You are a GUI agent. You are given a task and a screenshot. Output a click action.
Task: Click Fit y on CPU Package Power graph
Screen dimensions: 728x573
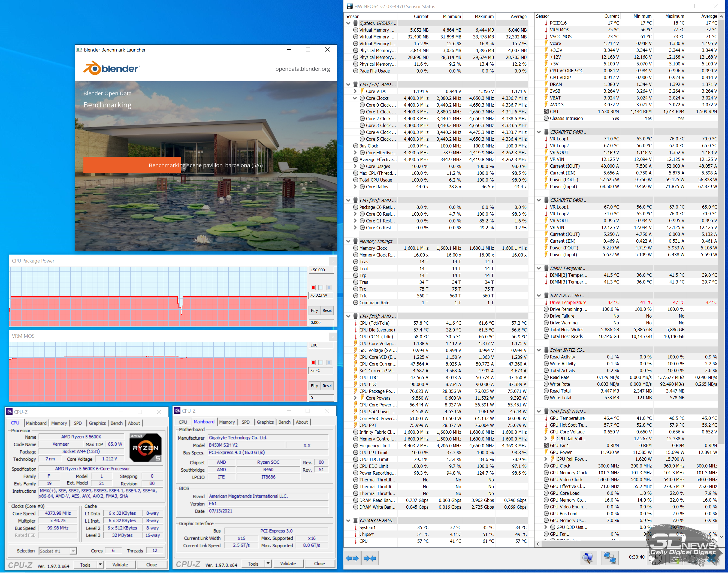tap(314, 310)
